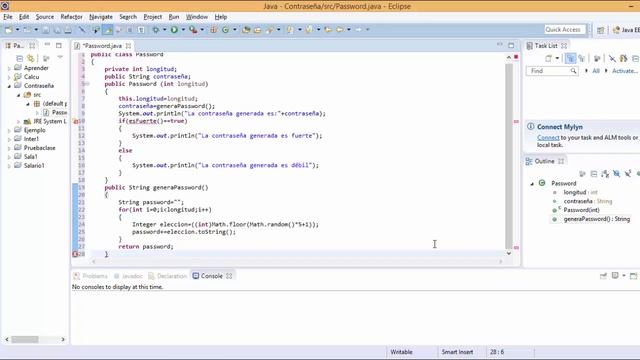The image size is (640, 360).
Task: Click the Package Explorer horizontal scrollbar
Action: pyautogui.click(x=25, y=339)
